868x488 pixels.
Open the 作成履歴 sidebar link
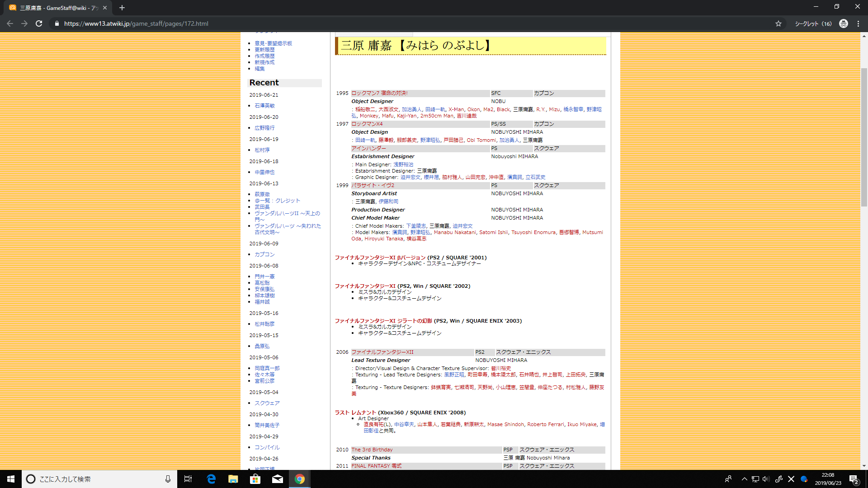point(264,56)
